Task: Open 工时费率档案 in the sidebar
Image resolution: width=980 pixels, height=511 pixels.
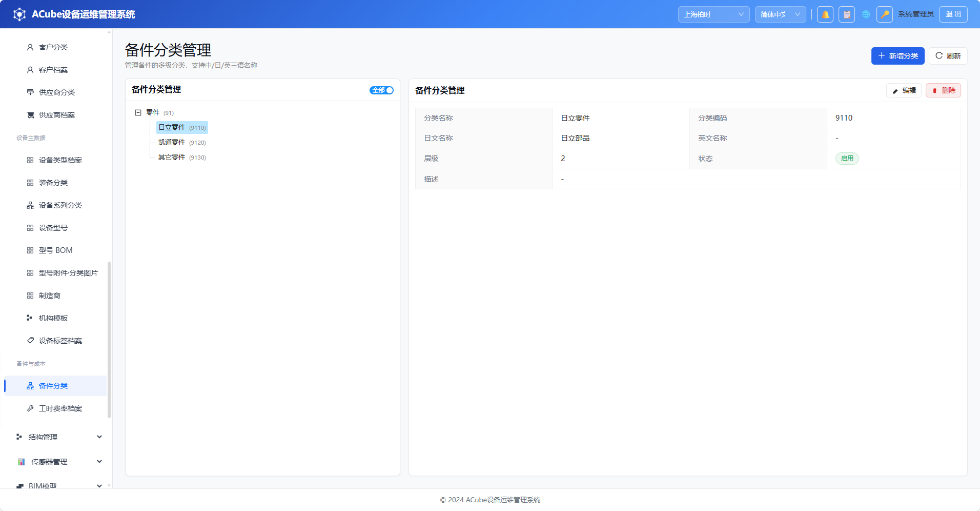Action: pos(55,408)
